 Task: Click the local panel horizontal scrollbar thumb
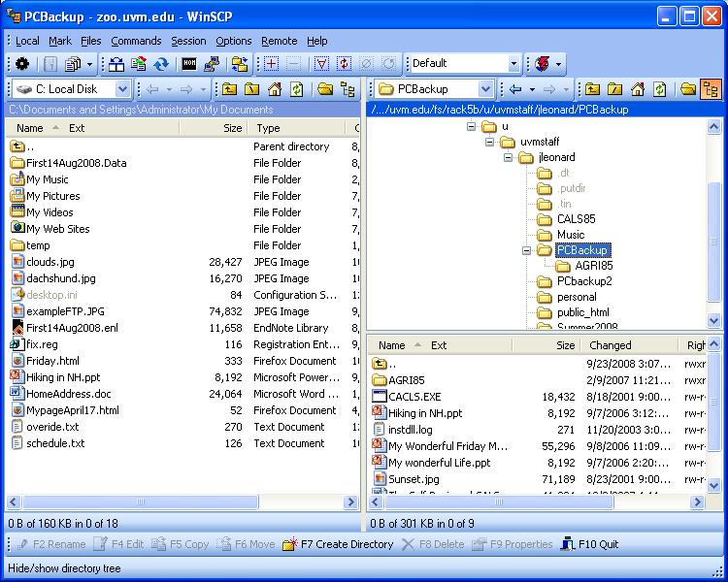(x=140, y=501)
